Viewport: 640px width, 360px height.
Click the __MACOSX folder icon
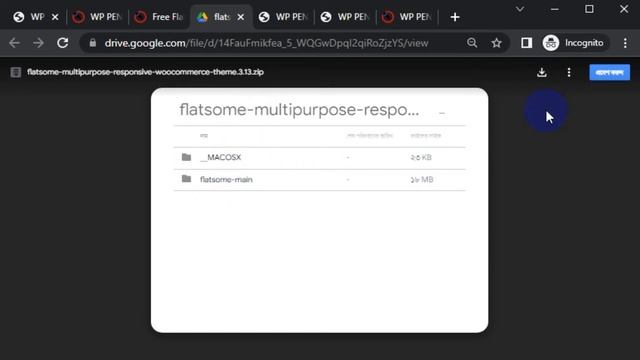pos(186,157)
